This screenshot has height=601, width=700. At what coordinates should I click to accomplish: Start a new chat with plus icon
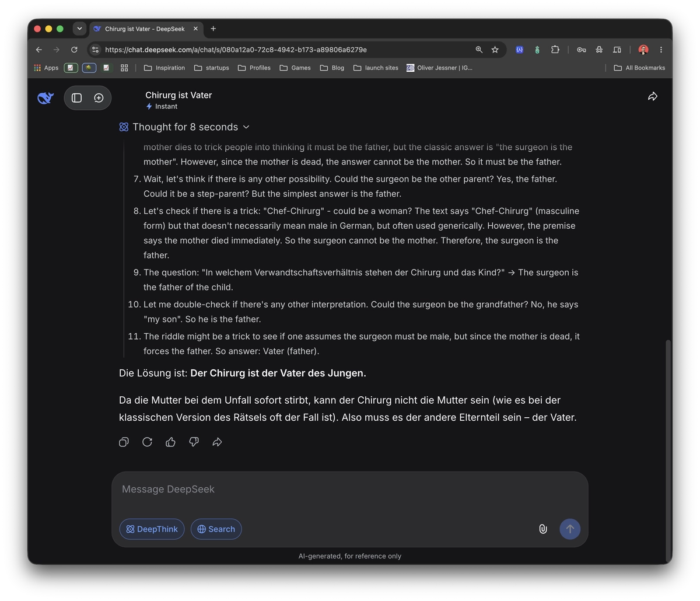tap(99, 98)
